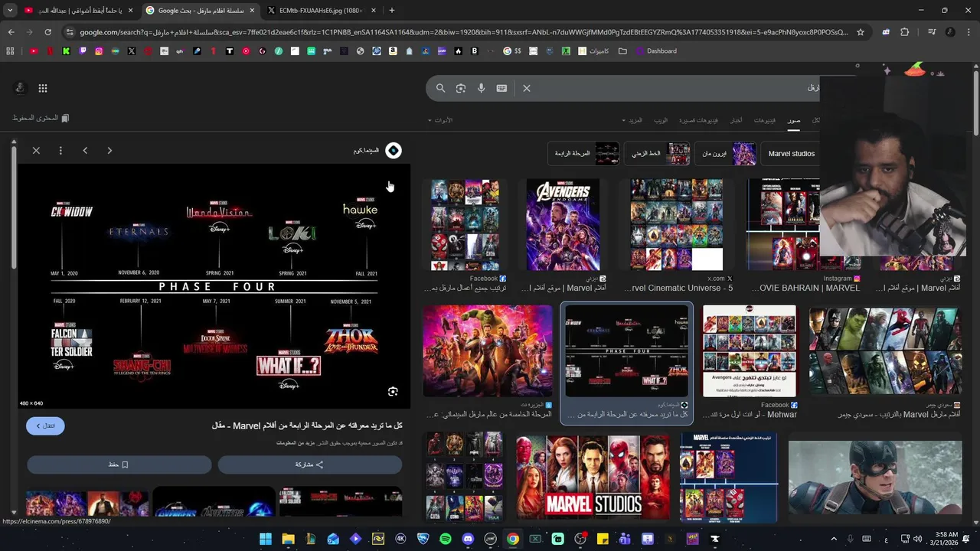The width and height of the screenshot is (980, 551).
Task: Open the Phase Four preview image
Action: [214, 286]
